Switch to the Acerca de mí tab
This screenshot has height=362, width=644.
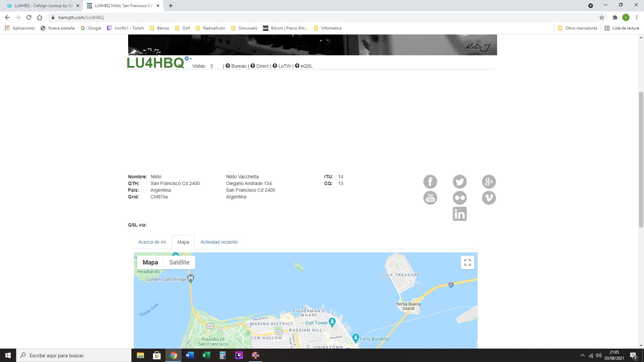(152, 242)
